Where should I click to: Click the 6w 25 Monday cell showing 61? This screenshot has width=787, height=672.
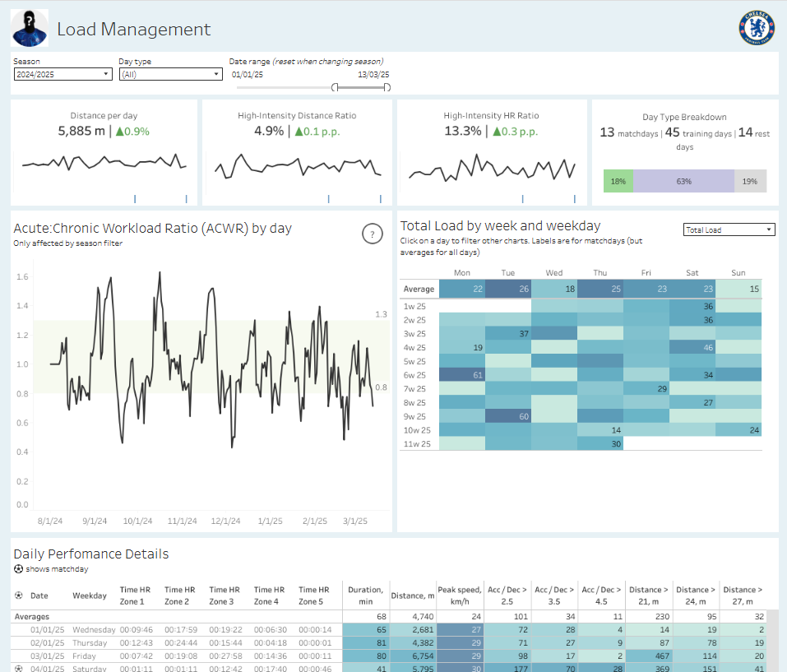coord(462,375)
